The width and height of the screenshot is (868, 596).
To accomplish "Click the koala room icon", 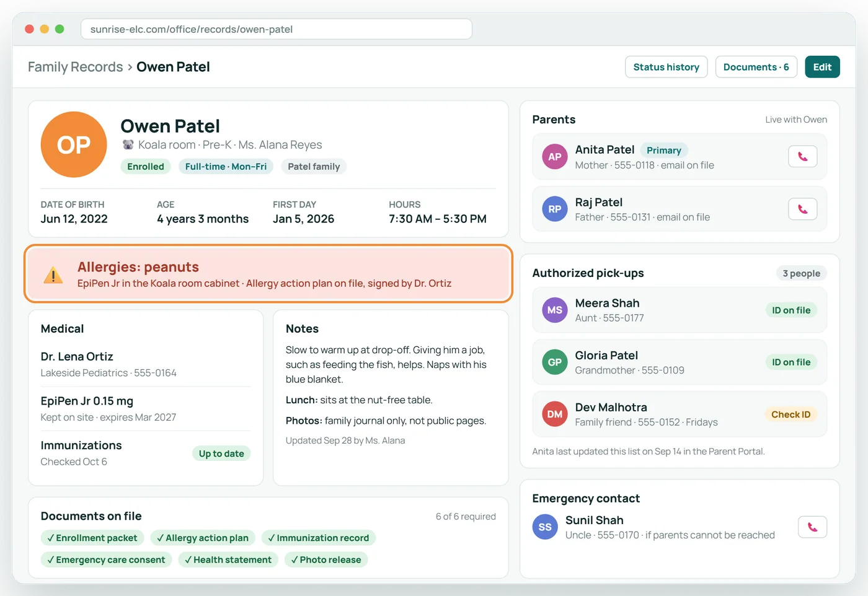I will [128, 145].
